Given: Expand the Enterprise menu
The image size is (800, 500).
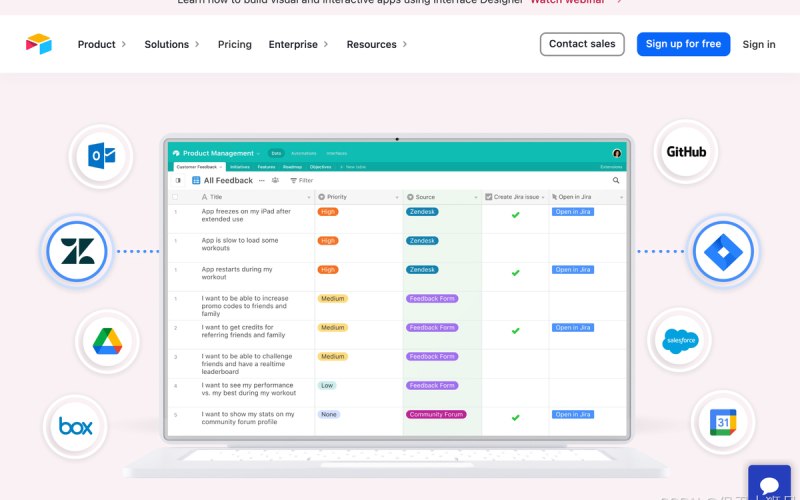Looking at the screenshot, I should click(x=298, y=44).
